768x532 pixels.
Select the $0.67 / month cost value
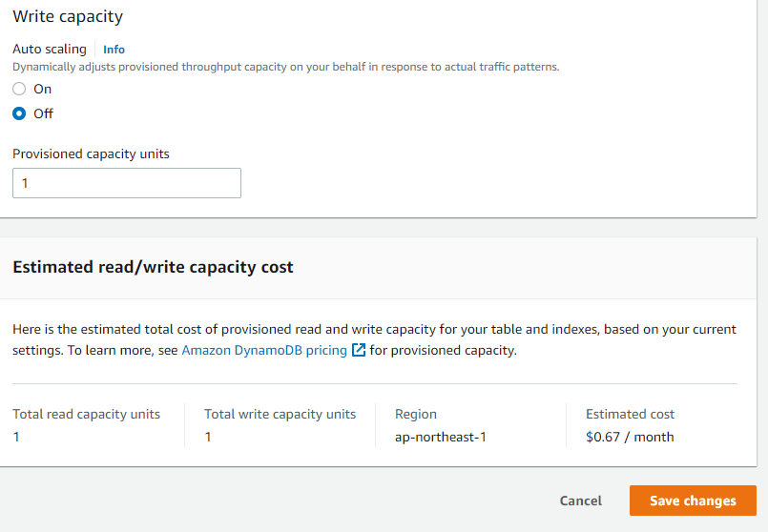point(630,437)
